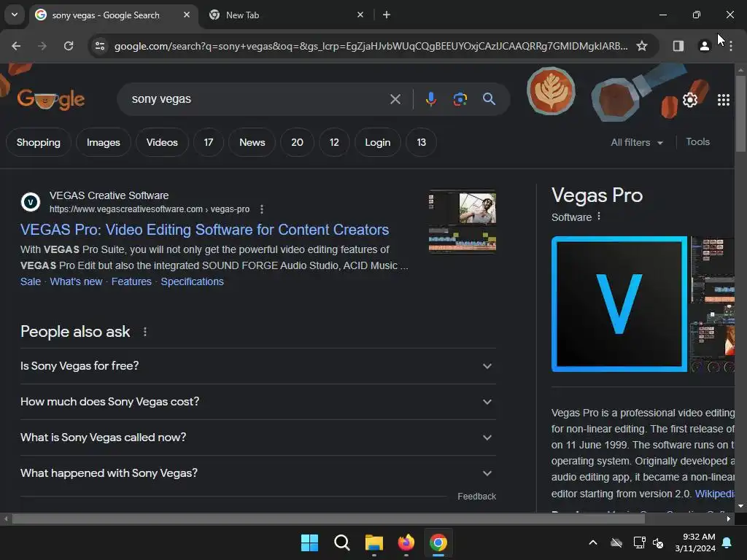
Task: Click the Feedback link below questions
Action: 476,496
